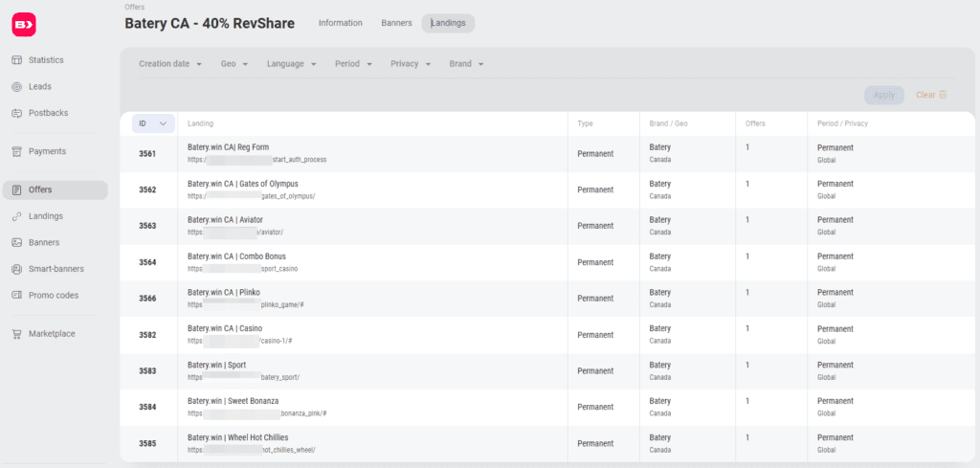Image resolution: width=980 pixels, height=468 pixels.
Task: Click Batery.win CA| Reg Form landing
Action: click(x=228, y=147)
